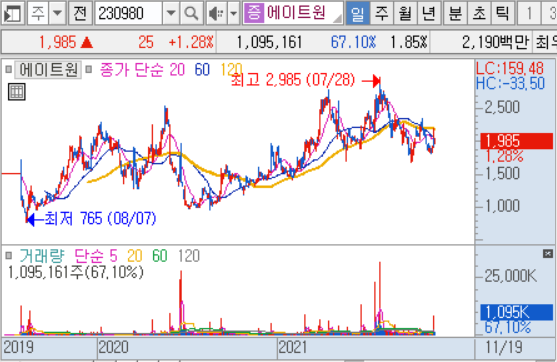Open the sound options dropdown arrow
This screenshot has height=362, width=557.
(x=233, y=13)
